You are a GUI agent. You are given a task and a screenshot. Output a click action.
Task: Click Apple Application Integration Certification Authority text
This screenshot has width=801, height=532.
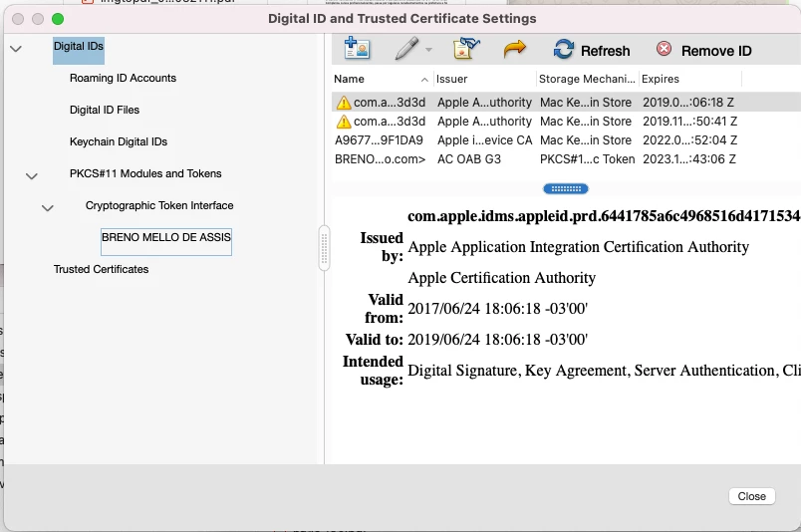click(x=578, y=247)
